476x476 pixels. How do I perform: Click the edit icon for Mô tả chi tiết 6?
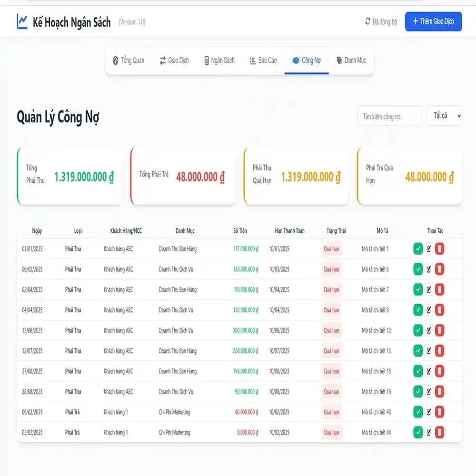coord(429,269)
